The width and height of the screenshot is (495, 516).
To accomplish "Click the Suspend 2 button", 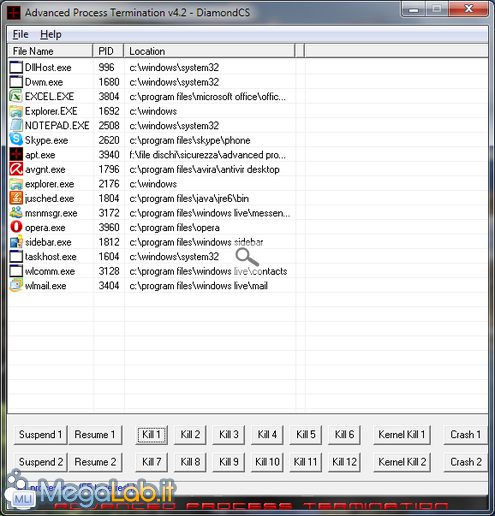I will [40, 462].
